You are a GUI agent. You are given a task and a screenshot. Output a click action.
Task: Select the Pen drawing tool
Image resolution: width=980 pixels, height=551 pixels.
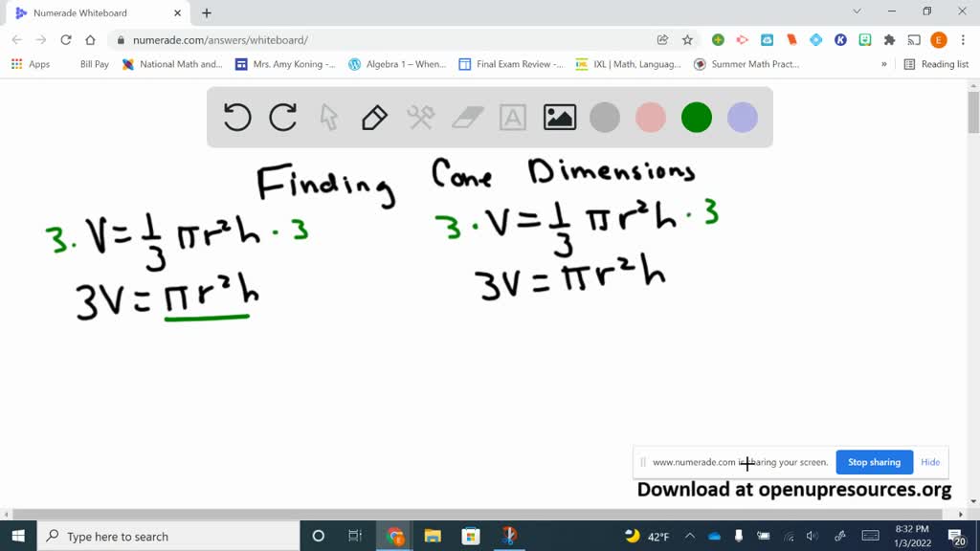373,117
